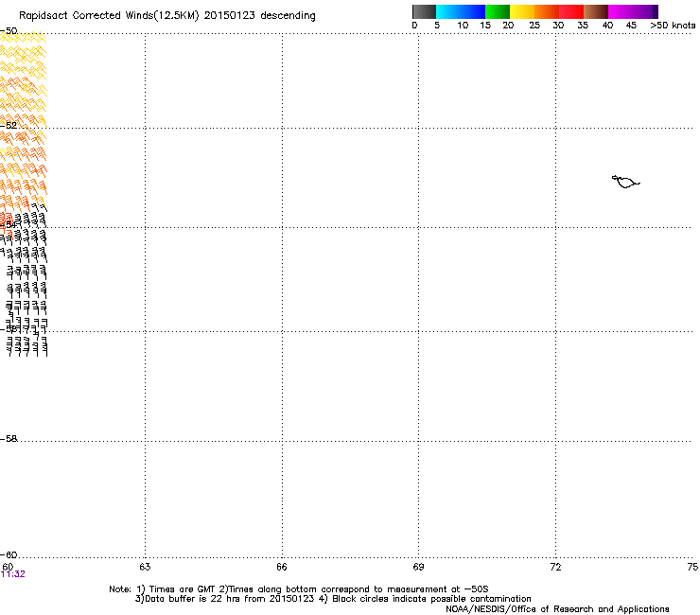Click the brown 35-40 knots legend color
Screen dimensions: 700x615
596,11
